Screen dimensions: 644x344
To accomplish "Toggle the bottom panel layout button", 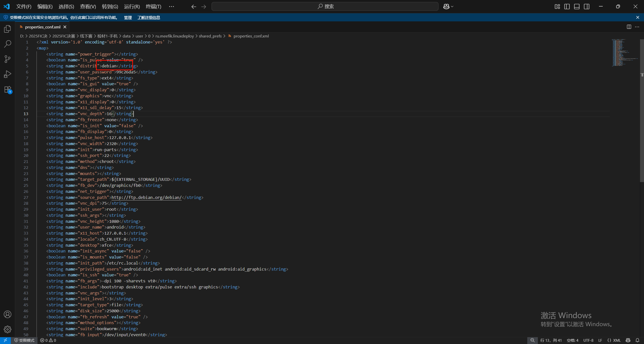I will (x=577, y=7).
